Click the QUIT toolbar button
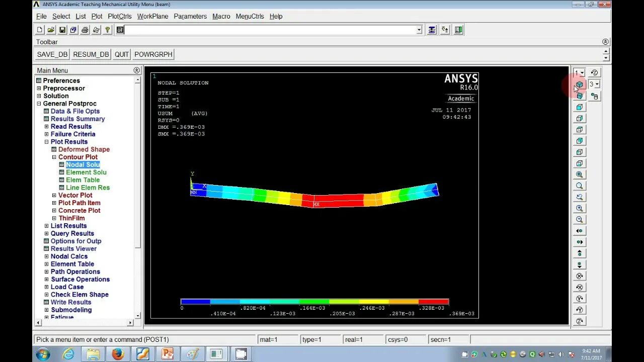Viewport: 644px width, 362px height. [122, 54]
